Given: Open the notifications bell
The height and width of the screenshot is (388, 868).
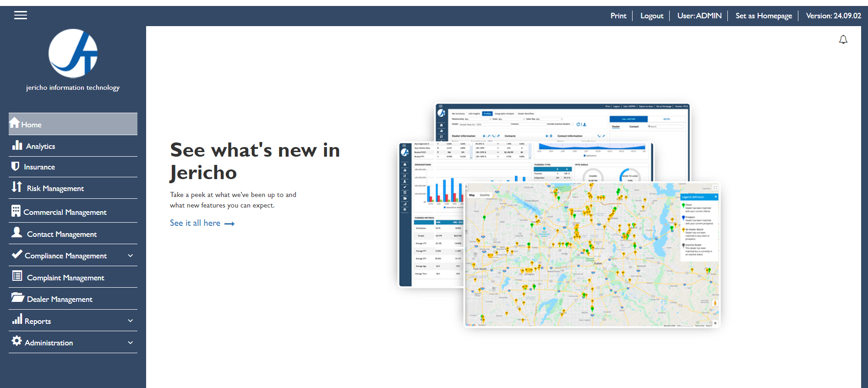Looking at the screenshot, I should (843, 40).
